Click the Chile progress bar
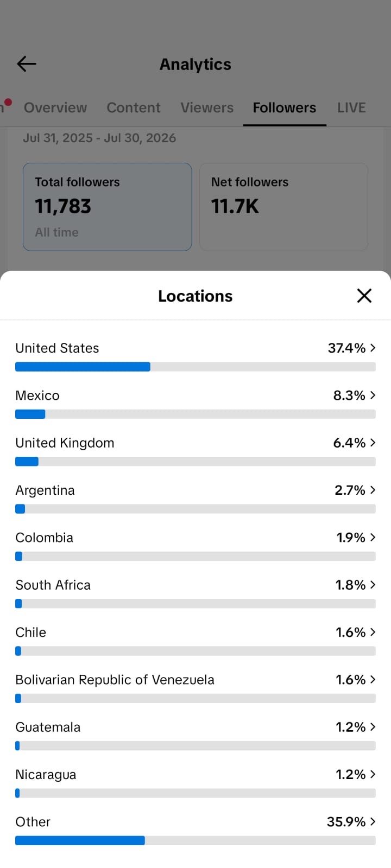 [195, 651]
